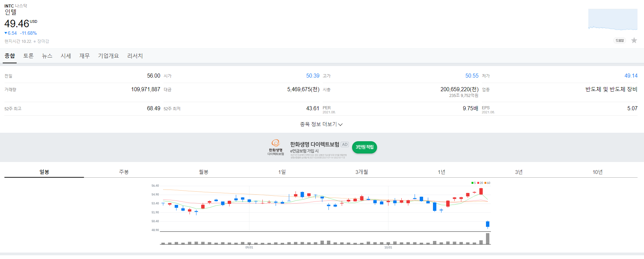Select the 일봉 chart period
The width and height of the screenshot is (644, 259).
coord(44,172)
